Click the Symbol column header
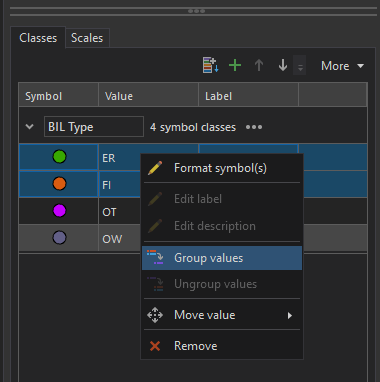Viewport: 380px width, 382px height. coord(59,96)
